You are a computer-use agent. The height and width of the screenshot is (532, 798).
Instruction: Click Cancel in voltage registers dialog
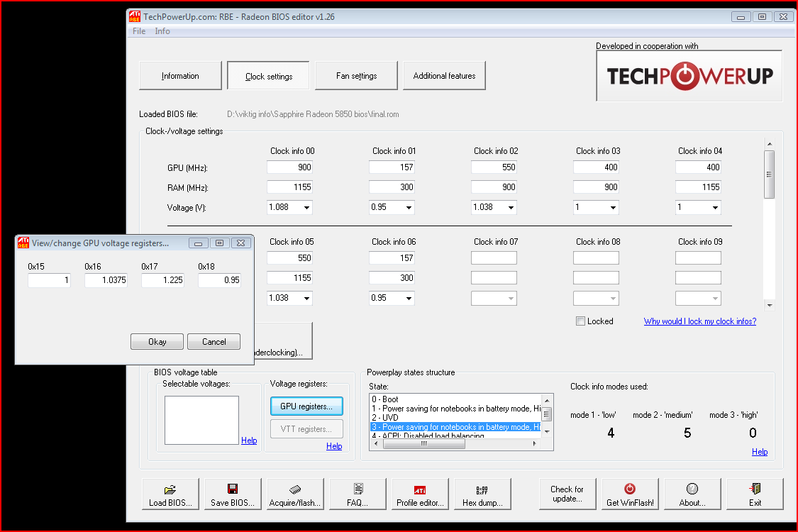214,342
